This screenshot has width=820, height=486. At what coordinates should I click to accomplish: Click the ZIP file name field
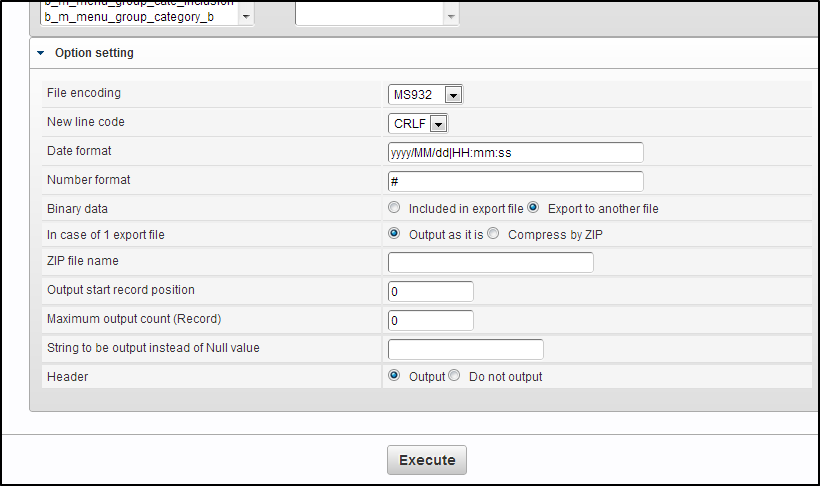[x=490, y=263]
